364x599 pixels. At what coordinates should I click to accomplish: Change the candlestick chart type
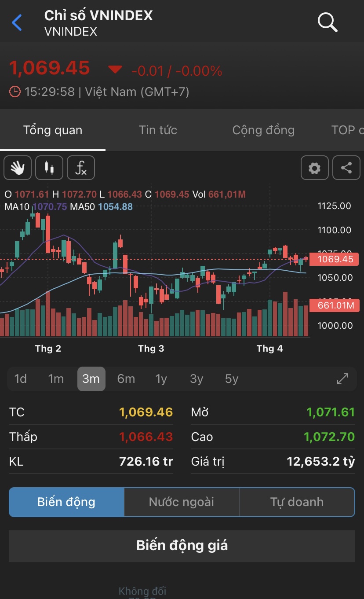pyautogui.click(x=49, y=168)
